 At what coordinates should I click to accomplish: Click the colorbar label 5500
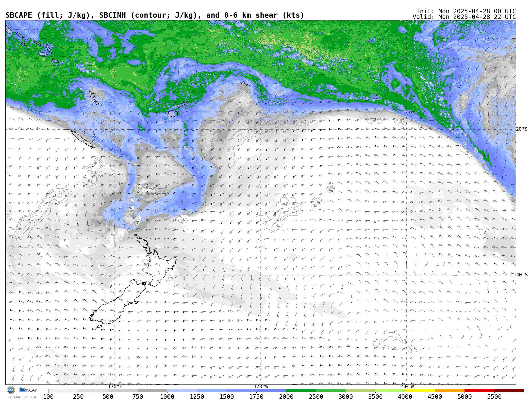494,397
